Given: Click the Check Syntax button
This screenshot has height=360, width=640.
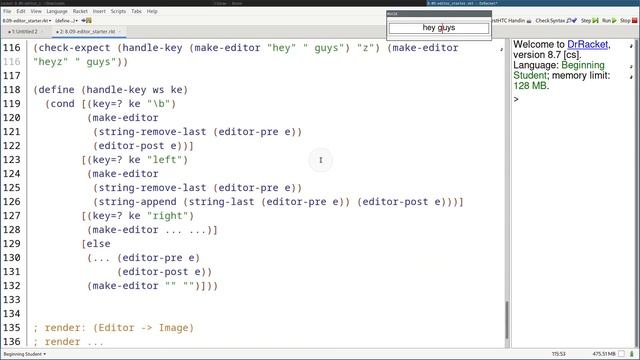Looking at the screenshot, I should click(x=556, y=20).
